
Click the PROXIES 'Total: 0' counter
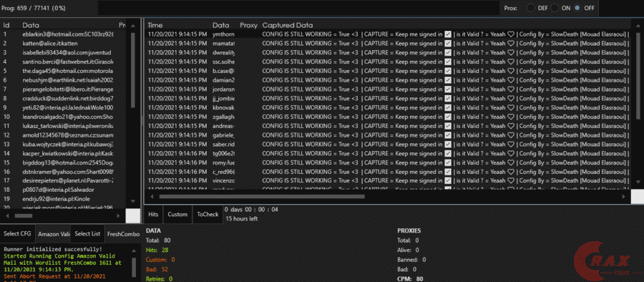tap(409, 240)
